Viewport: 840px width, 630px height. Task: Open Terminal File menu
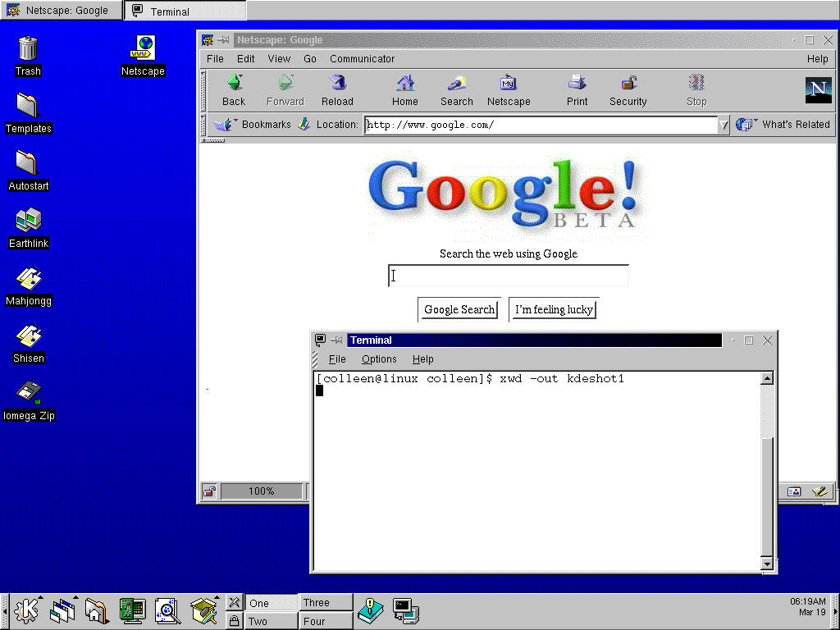coord(337,359)
